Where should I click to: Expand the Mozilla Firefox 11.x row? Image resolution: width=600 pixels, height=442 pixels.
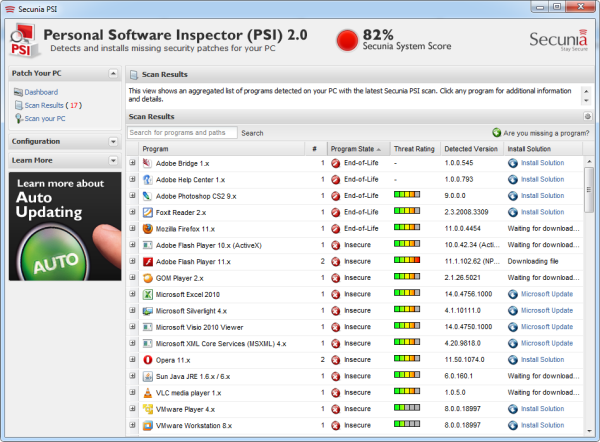[132, 228]
